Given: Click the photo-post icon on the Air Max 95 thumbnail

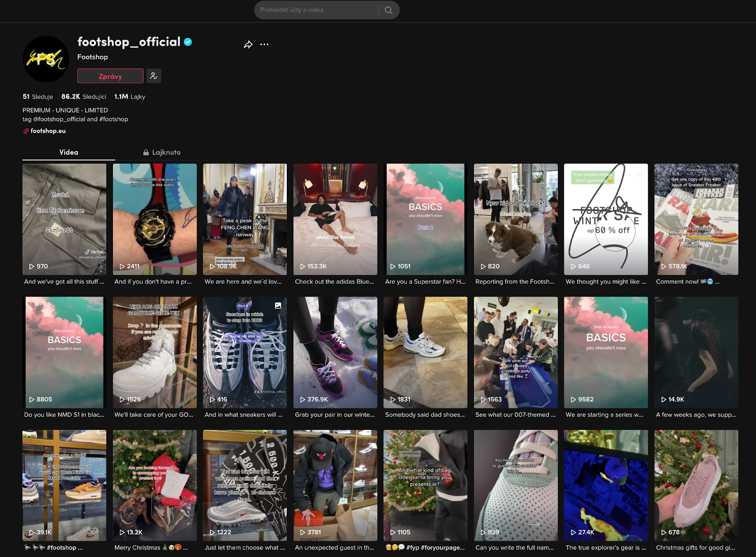Looking at the screenshot, I should pyautogui.click(x=278, y=305).
